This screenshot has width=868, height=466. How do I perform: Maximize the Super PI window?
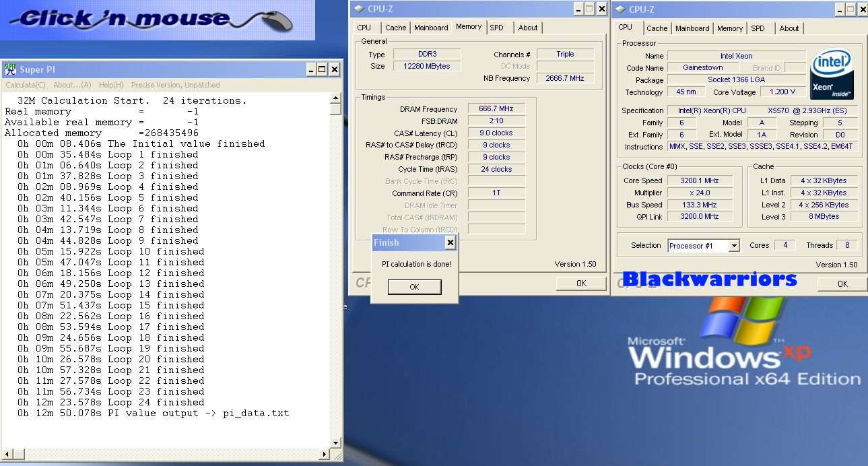322,69
